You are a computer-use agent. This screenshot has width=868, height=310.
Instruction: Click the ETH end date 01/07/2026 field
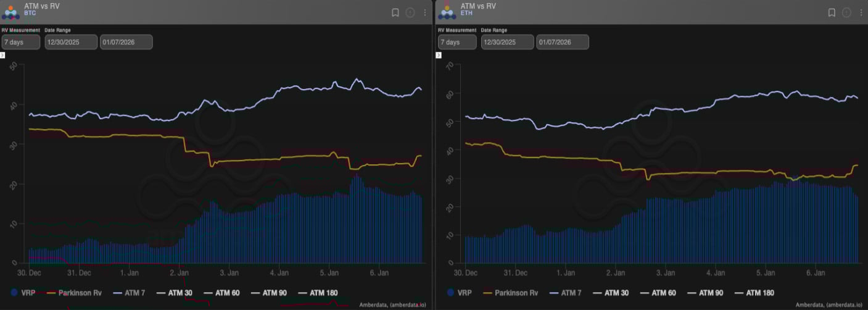[x=562, y=42]
